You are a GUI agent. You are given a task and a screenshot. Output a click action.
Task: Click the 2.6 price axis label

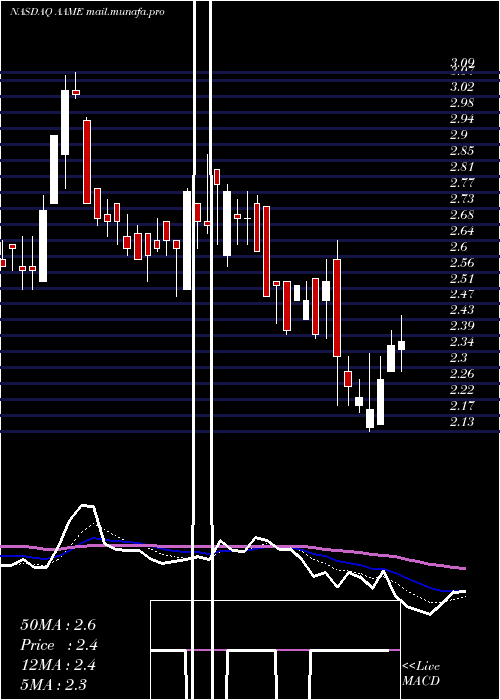click(x=458, y=246)
